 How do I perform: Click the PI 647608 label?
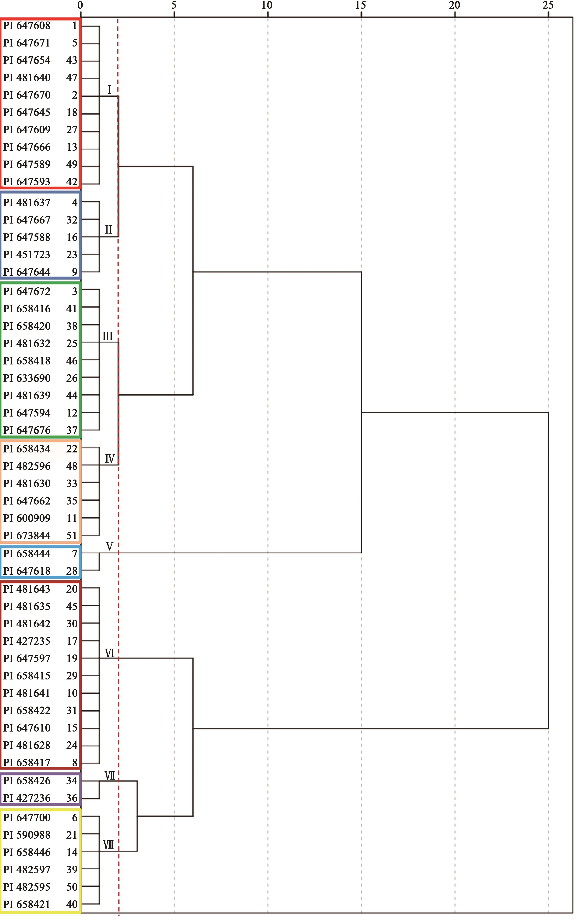tap(27, 26)
